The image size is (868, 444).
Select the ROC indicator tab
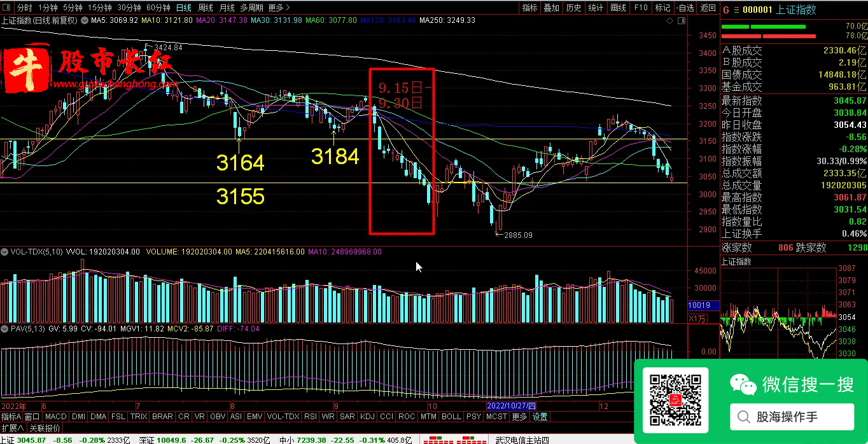[407, 417]
